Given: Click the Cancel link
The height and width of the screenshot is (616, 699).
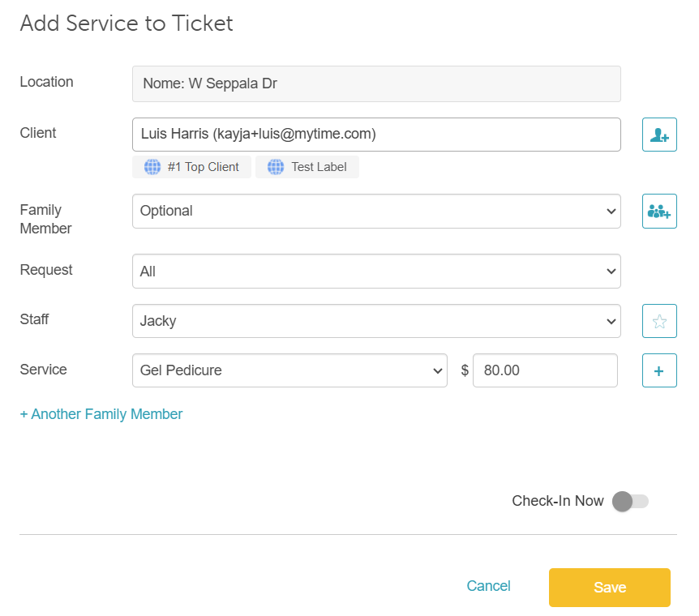Looking at the screenshot, I should point(488,586).
